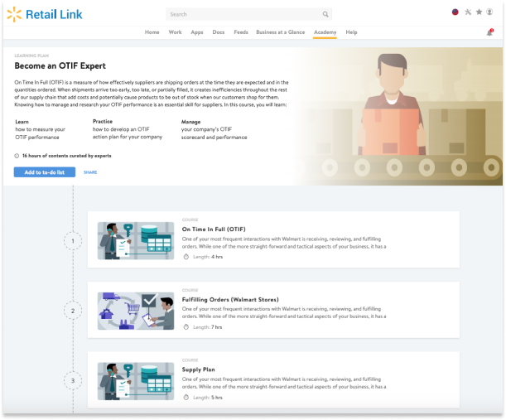The width and height of the screenshot is (506, 420).
Task: Click the Become an OTIF Expert heading
Action: click(60, 65)
